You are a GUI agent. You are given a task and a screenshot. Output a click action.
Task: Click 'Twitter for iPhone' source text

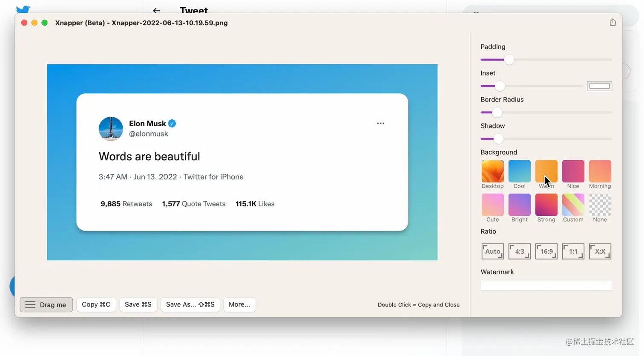(213, 177)
